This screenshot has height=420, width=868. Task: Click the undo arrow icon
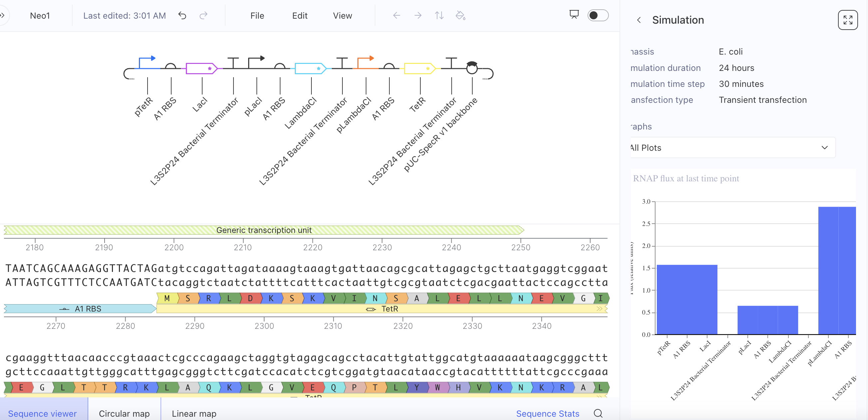[x=182, y=16]
